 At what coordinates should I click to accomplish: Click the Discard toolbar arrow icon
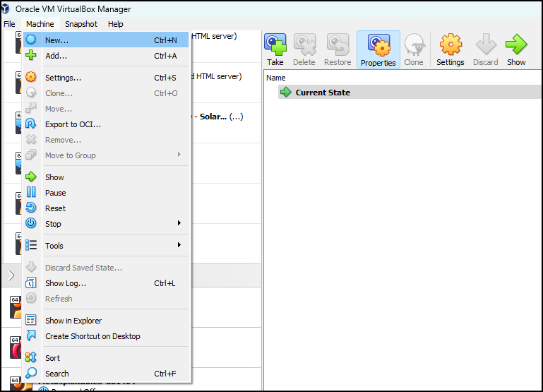(x=486, y=44)
